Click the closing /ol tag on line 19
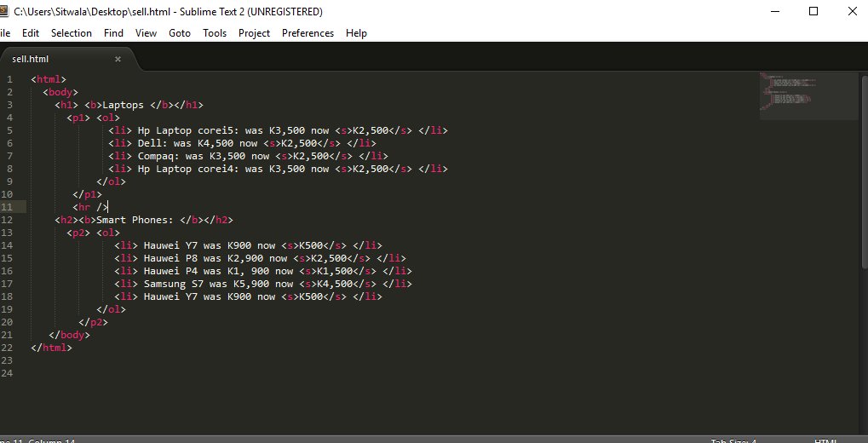Image resolution: width=868 pixels, height=443 pixels. coord(112,309)
